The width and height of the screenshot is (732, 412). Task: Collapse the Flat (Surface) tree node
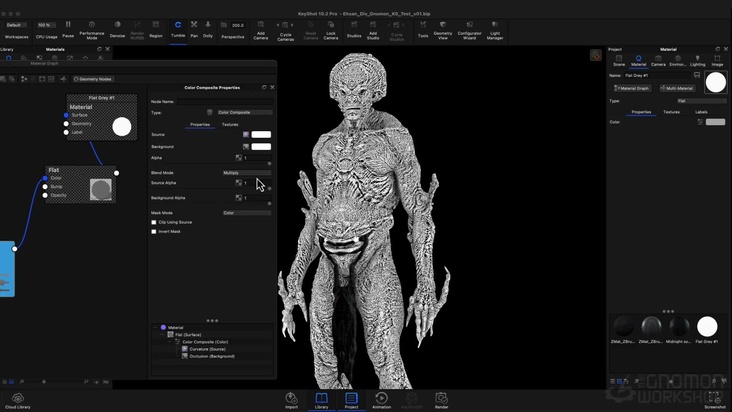point(163,335)
